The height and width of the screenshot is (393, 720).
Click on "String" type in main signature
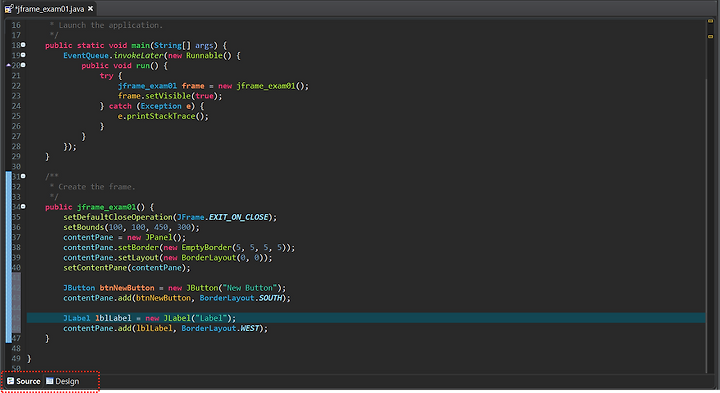[x=168, y=45]
